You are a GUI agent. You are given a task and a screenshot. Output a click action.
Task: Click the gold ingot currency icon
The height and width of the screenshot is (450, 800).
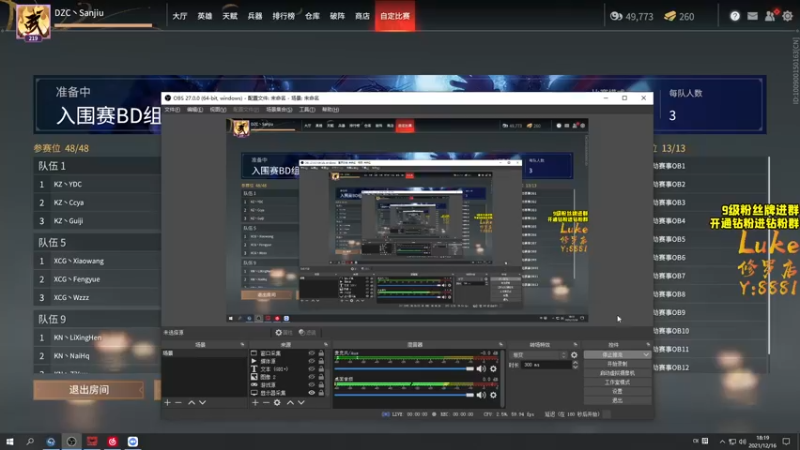pyautogui.click(x=670, y=16)
